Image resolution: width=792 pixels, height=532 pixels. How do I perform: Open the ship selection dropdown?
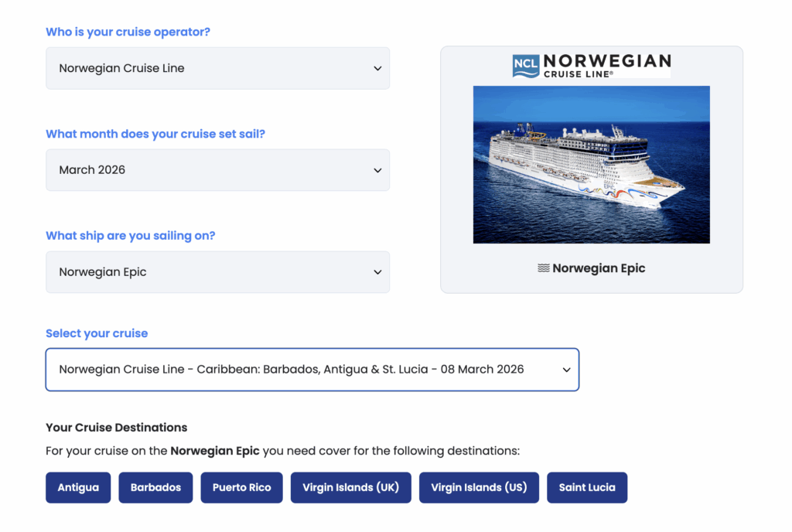pos(217,272)
